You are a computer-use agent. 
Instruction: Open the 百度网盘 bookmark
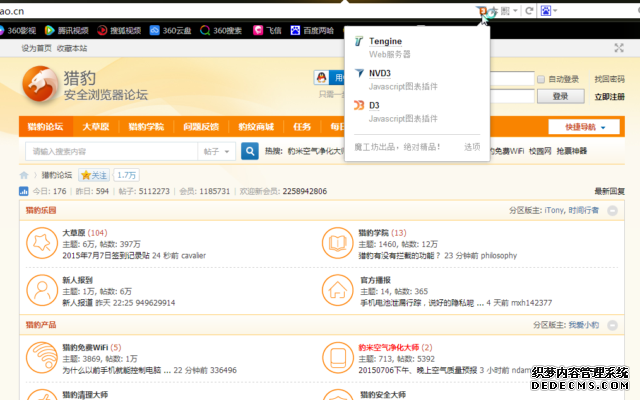312,31
